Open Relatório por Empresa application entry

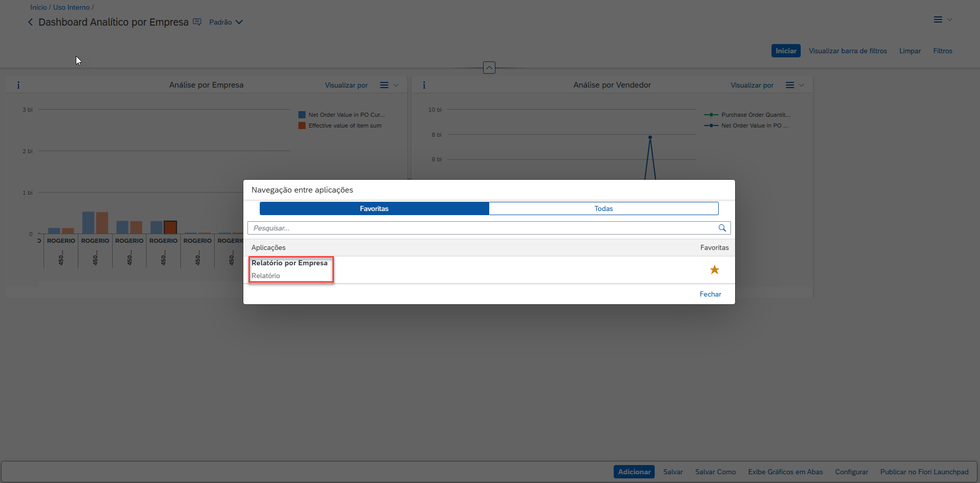pyautogui.click(x=289, y=263)
